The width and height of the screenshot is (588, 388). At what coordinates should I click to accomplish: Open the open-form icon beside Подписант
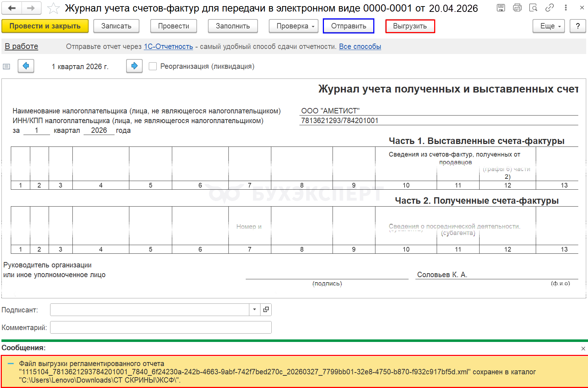click(x=266, y=310)
